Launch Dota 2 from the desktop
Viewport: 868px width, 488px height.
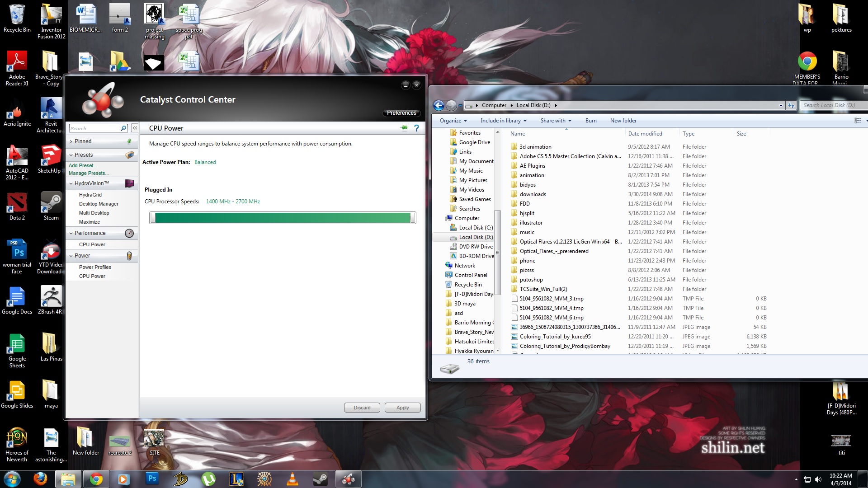coord(17,206)
